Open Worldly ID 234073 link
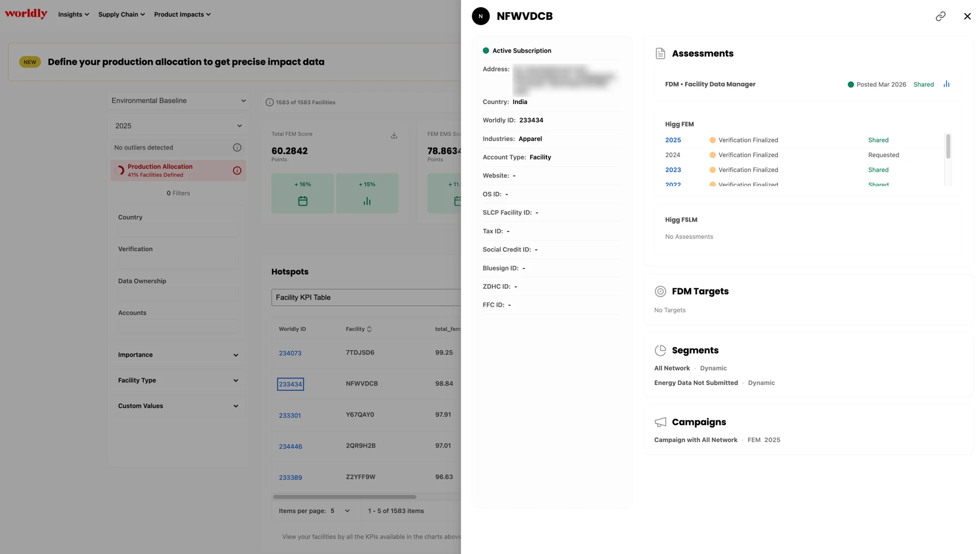Image resolution: width=980 pixels, height=554 pixels. (290, 353)
